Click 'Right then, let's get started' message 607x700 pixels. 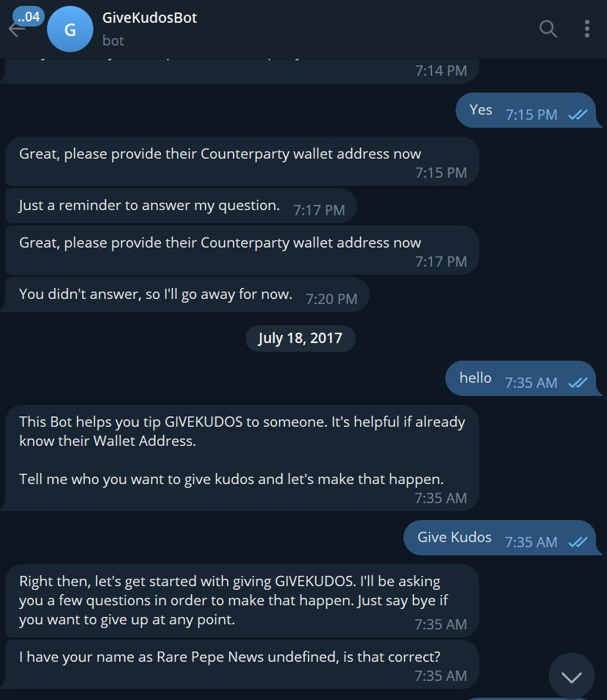coord(242,601)
